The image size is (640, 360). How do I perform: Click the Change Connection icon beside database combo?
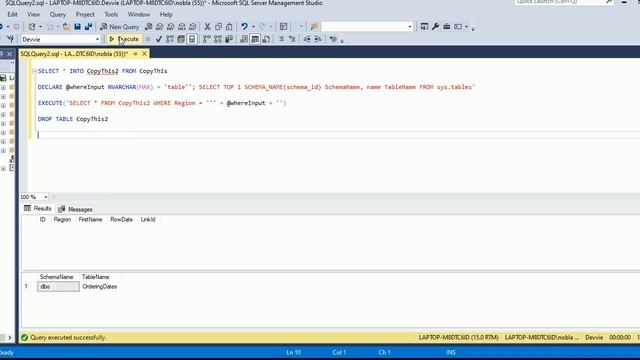click(x=10, y=39)
